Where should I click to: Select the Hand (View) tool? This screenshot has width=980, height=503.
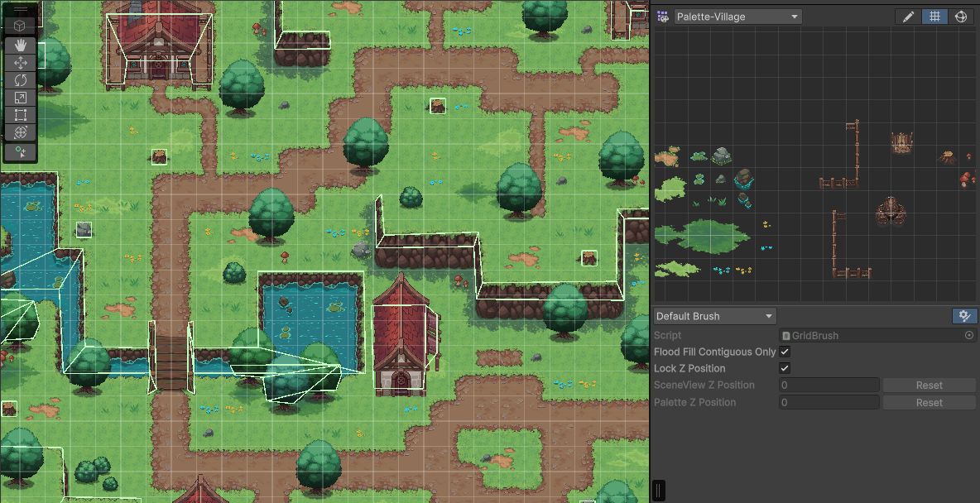coord(21,46)
